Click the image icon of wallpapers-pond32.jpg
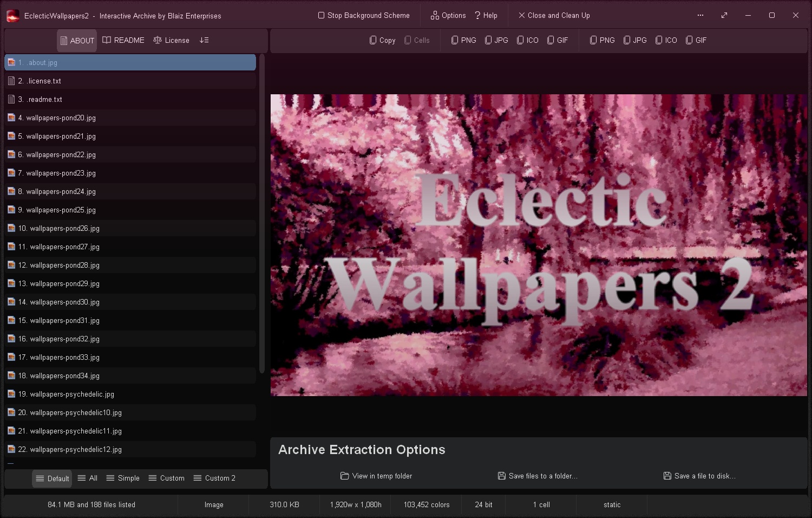Image resolution: width=812 pixels, height=518 pixels. pyautogui.click(x=11, y=339)
